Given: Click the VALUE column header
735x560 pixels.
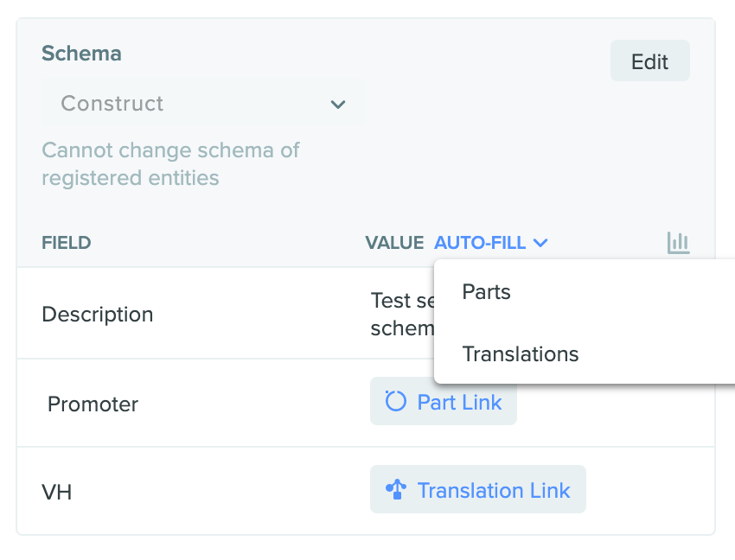Looking at the screenshot, I should 394,243.
